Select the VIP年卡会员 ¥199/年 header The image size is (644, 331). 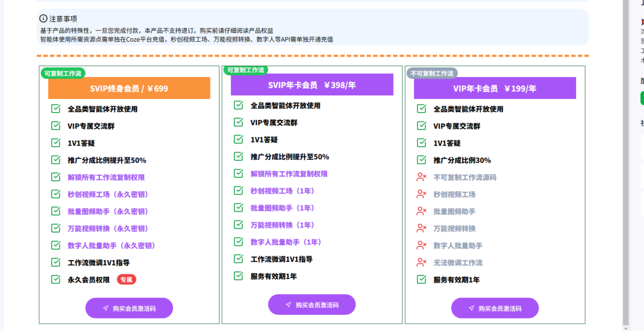pos(494,88)
